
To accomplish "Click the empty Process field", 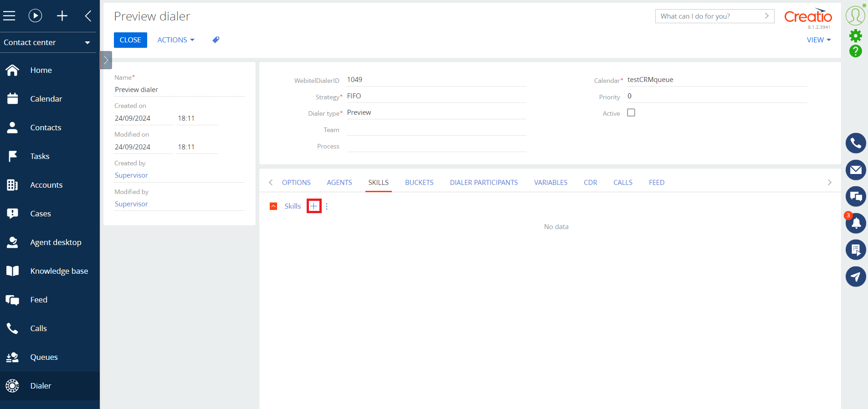I will click(x=436, y=146).
